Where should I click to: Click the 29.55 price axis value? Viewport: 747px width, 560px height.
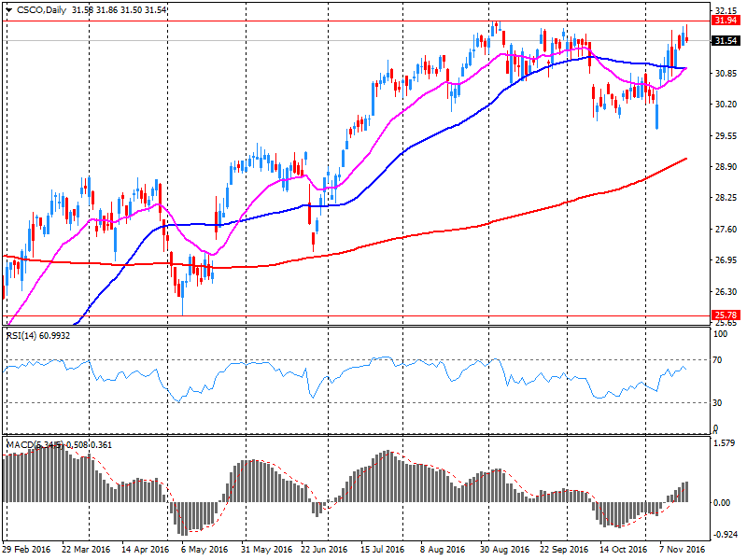pos(726,135)
